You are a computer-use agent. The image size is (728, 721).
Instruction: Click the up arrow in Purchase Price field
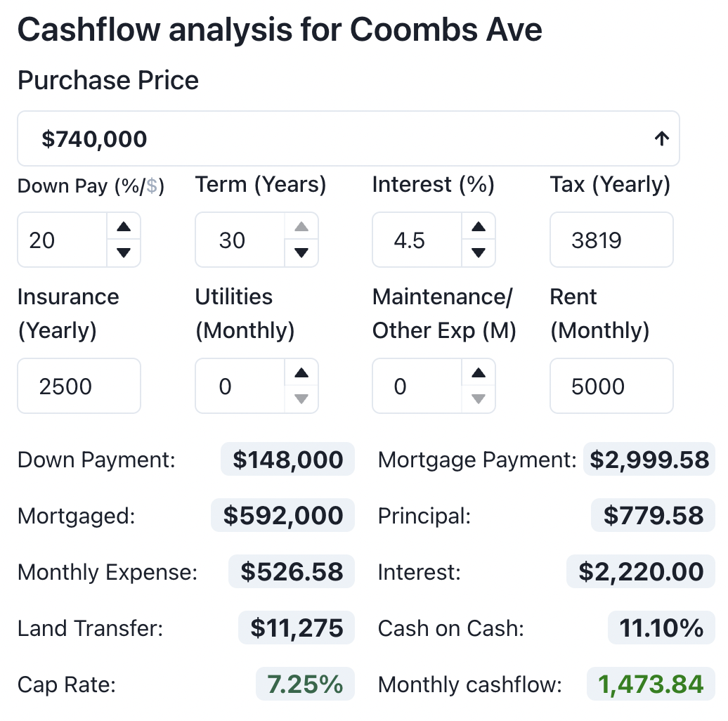point(661,139)
